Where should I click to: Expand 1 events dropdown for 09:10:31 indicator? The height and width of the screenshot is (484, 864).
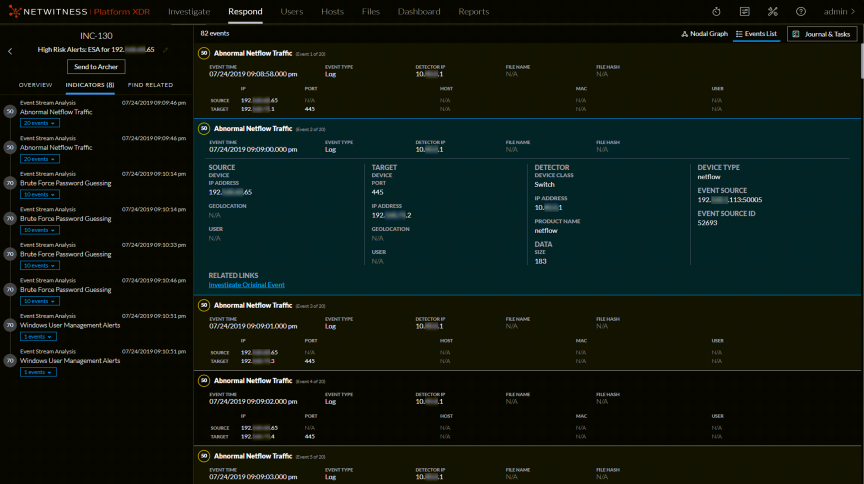38,337
